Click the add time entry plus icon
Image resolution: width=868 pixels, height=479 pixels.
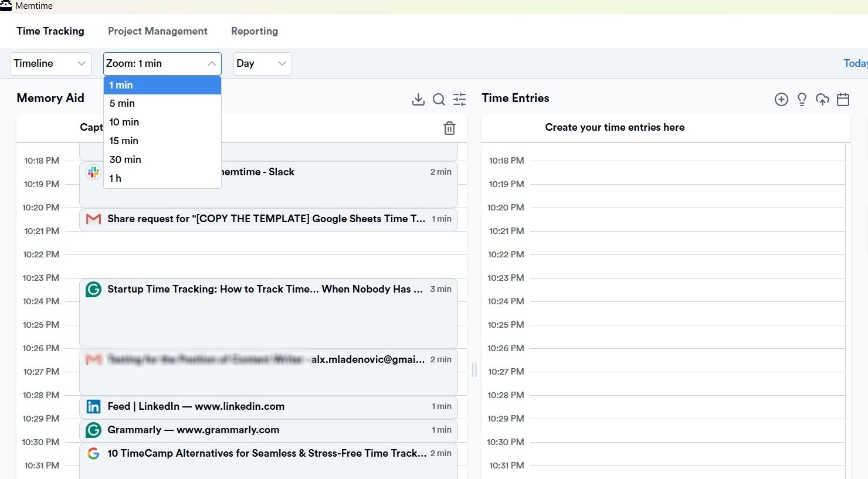781,99
